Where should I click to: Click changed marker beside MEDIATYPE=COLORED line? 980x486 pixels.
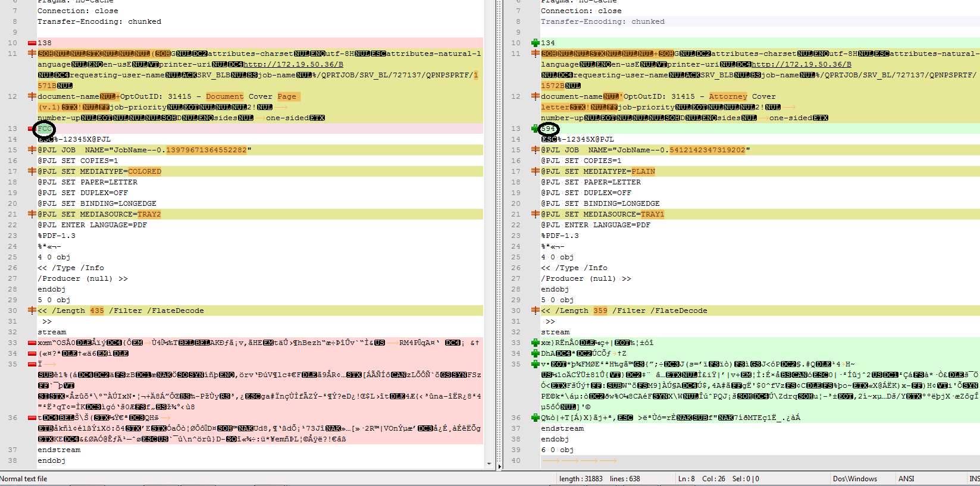32,171
